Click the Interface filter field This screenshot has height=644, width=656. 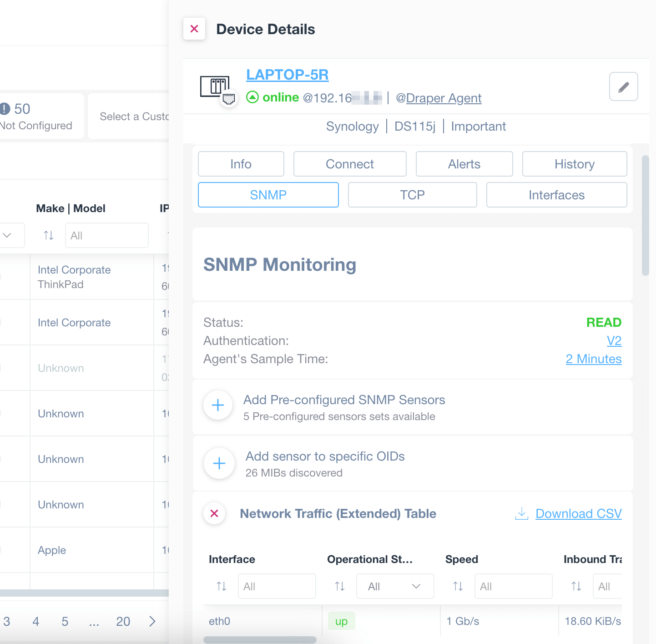point(277,586)
